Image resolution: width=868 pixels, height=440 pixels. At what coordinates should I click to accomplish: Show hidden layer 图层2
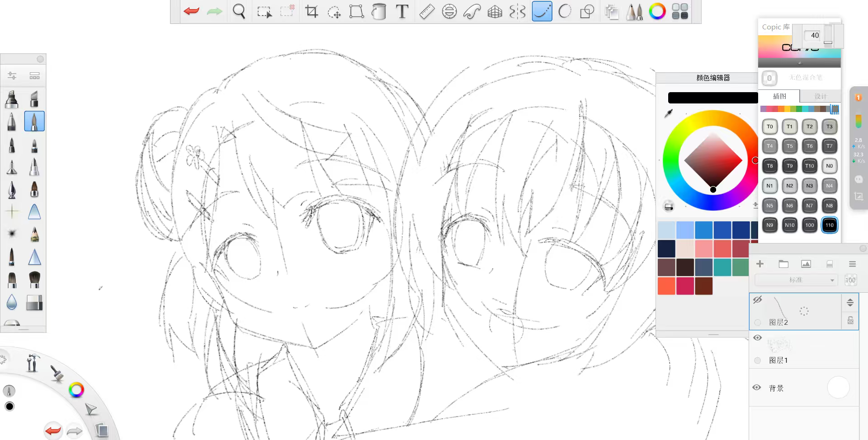tap(758, 300)
